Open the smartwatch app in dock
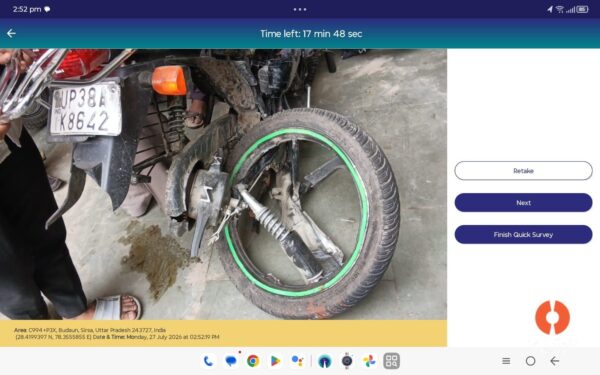 click(x=347, y=361)
